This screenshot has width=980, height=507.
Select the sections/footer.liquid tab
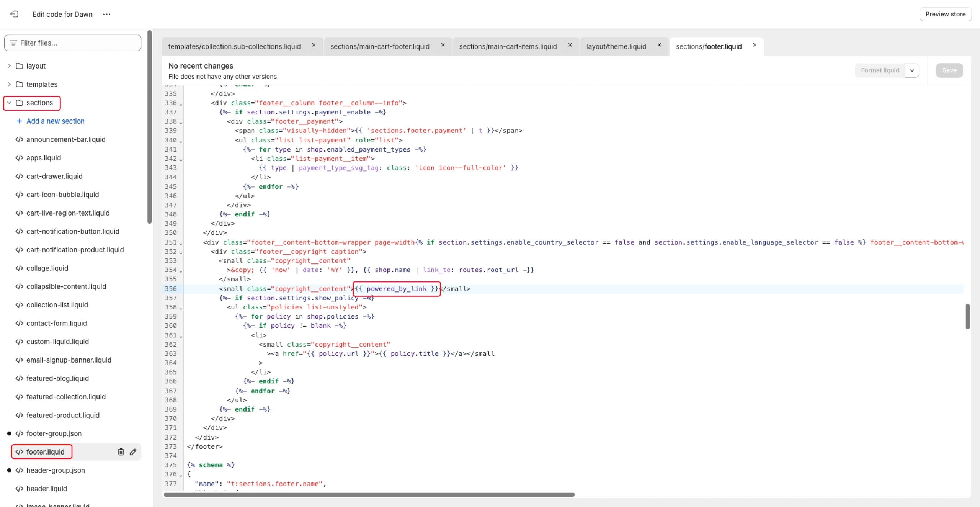coord(709,46)
